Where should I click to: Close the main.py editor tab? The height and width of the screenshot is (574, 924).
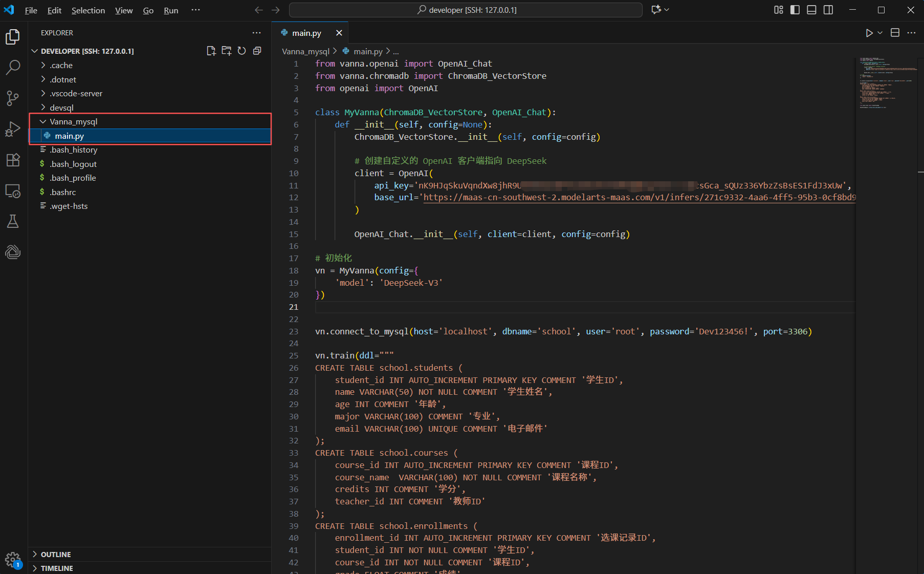(x=339, y=33)
